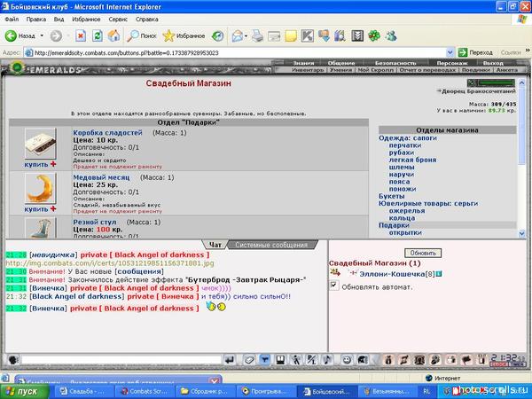
Task: Click the Обновить button
Action: (x=423, y=253)
